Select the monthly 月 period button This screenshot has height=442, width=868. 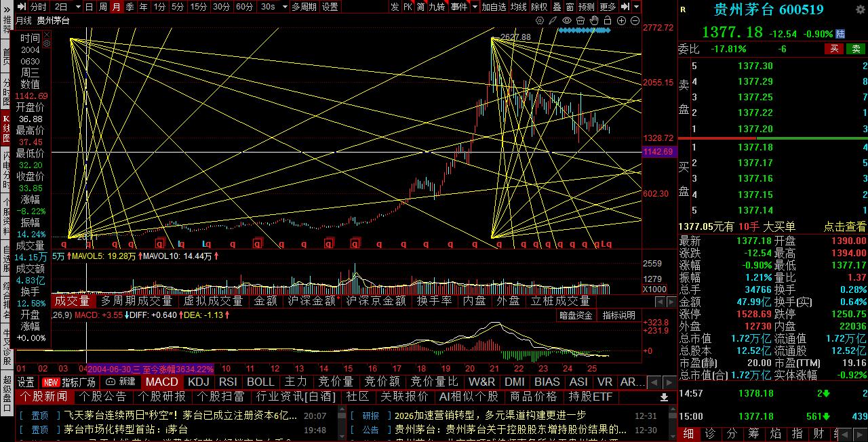pyautogui.click(x=116, y=7)
